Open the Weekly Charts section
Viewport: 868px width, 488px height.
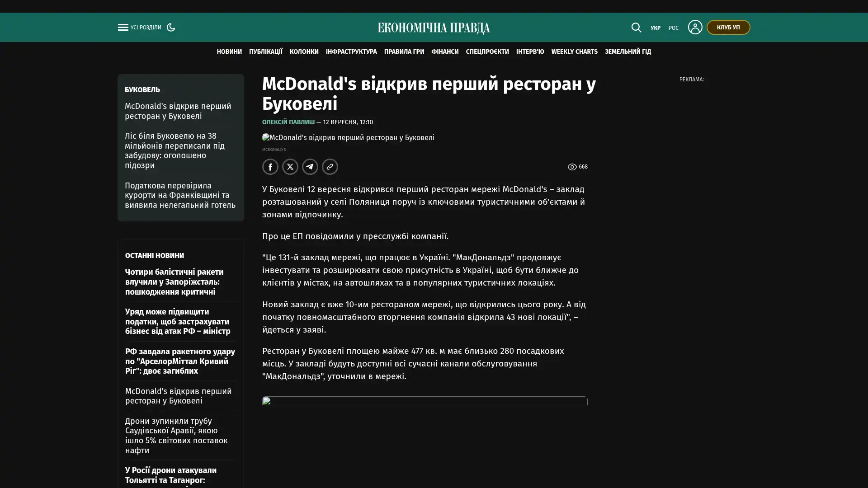575,52
